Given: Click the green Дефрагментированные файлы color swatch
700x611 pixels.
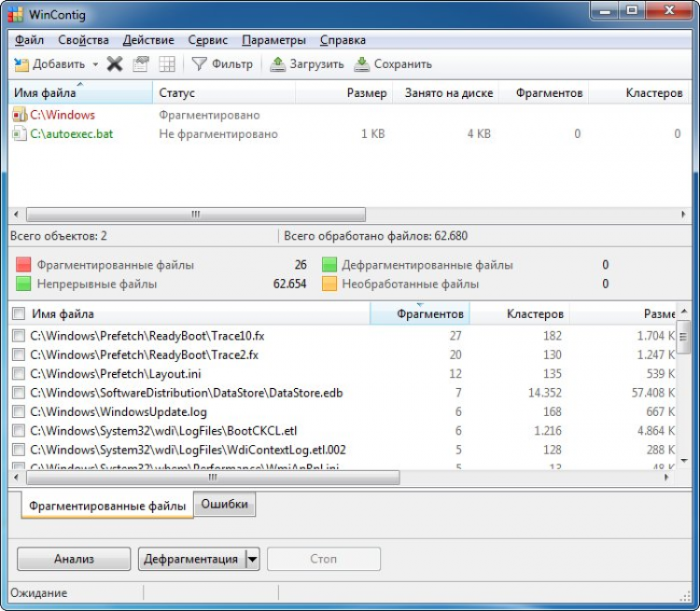Looking at the screenshot, I should [x=329, y=265].
